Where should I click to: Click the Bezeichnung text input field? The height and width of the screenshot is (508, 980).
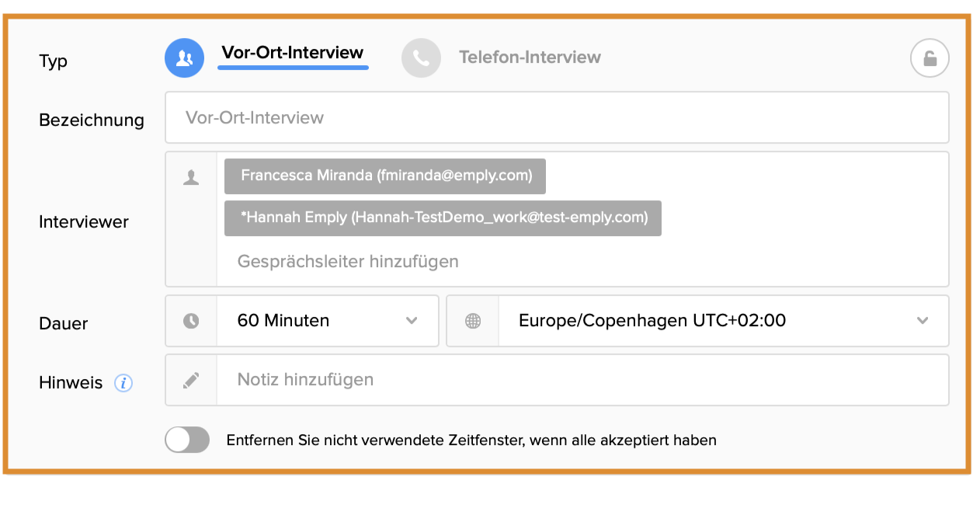click(x=556, y=118)
